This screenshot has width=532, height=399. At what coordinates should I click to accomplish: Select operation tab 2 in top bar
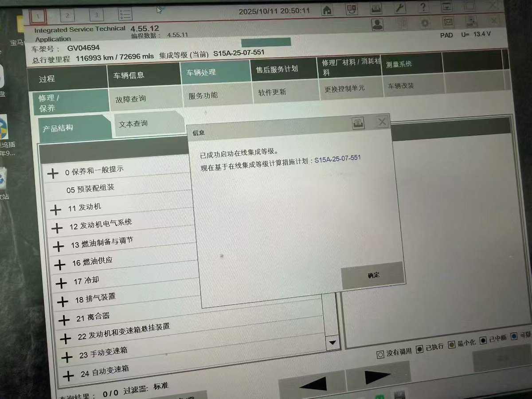pyautogui.click(x=67, y=16)
